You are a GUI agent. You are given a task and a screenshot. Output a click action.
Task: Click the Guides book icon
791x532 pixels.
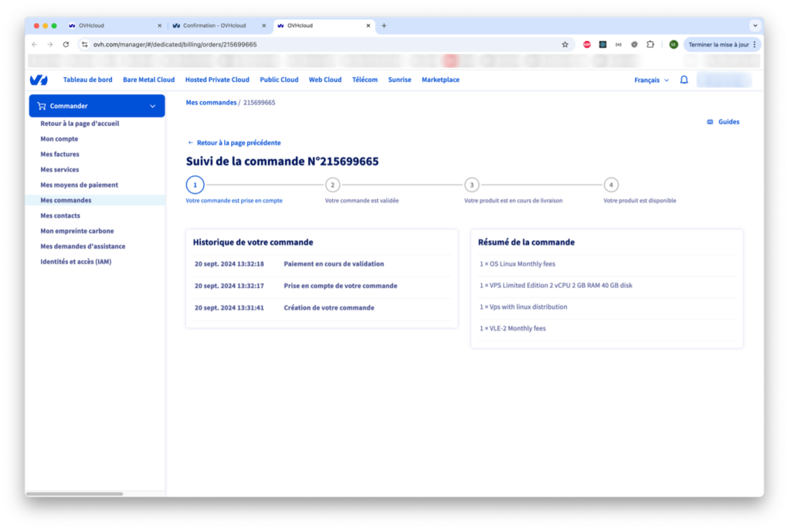point(710,122)
